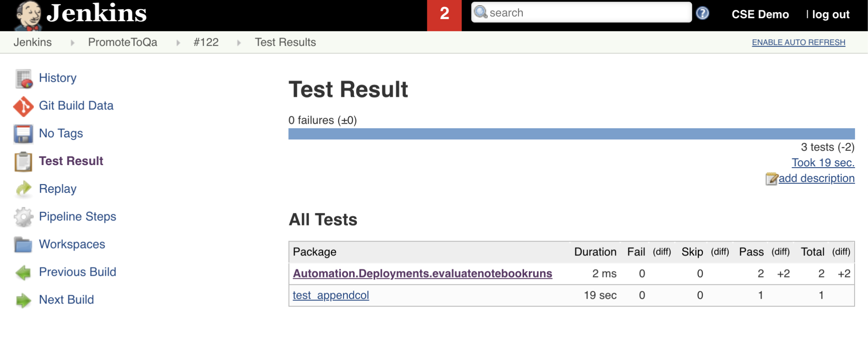Click the Jenkins butler logo
Screen dimensions: 868x347
point(28,16)
